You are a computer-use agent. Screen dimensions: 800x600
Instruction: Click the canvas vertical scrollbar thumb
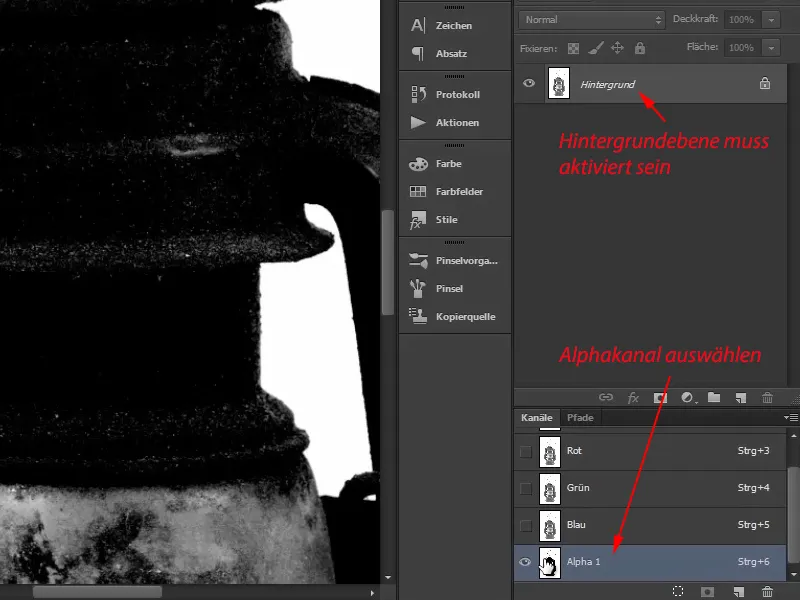[388, 262]
